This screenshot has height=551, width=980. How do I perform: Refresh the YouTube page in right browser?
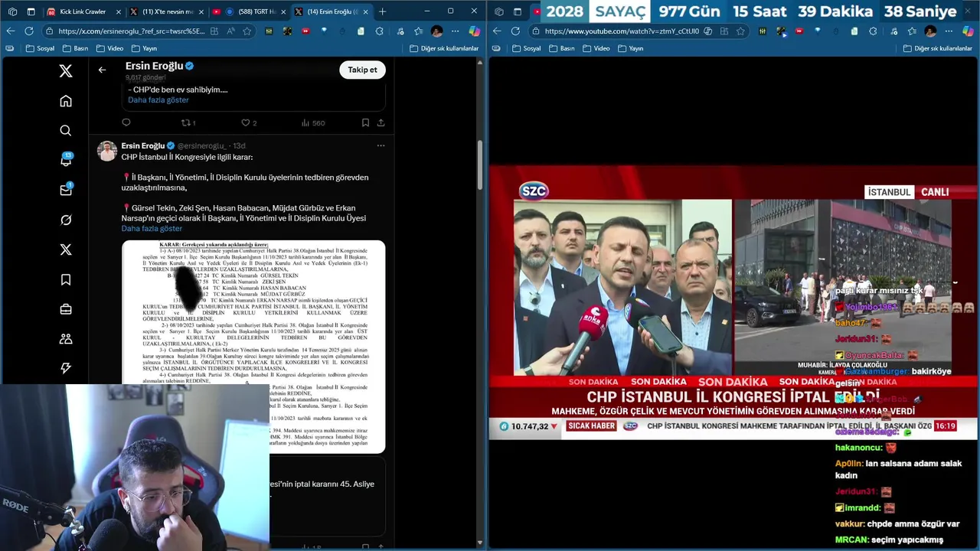(x=515, y=31)
